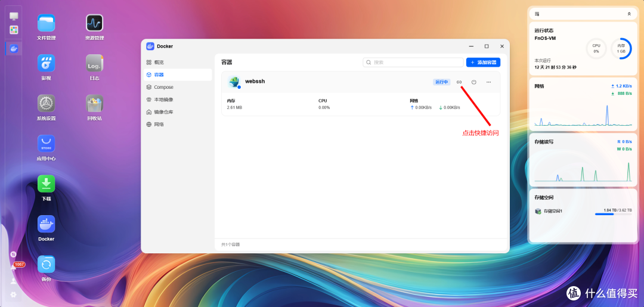Open the 日志 Log app icon
644x307 pixels.
click(x=94, y=63)
